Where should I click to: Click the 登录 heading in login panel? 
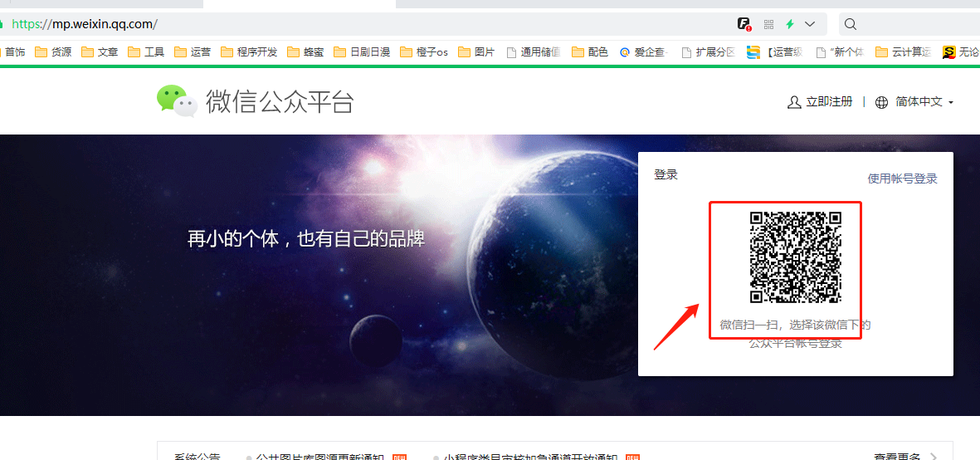666,175
